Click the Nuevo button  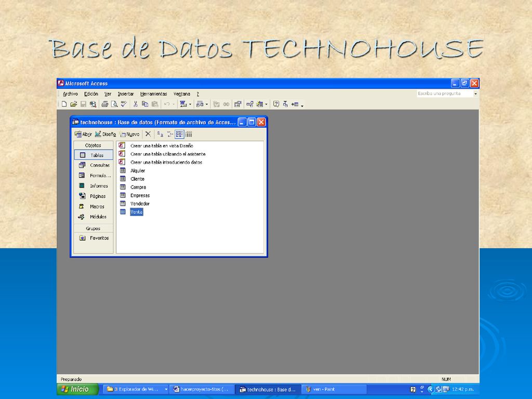coord(129,135)
